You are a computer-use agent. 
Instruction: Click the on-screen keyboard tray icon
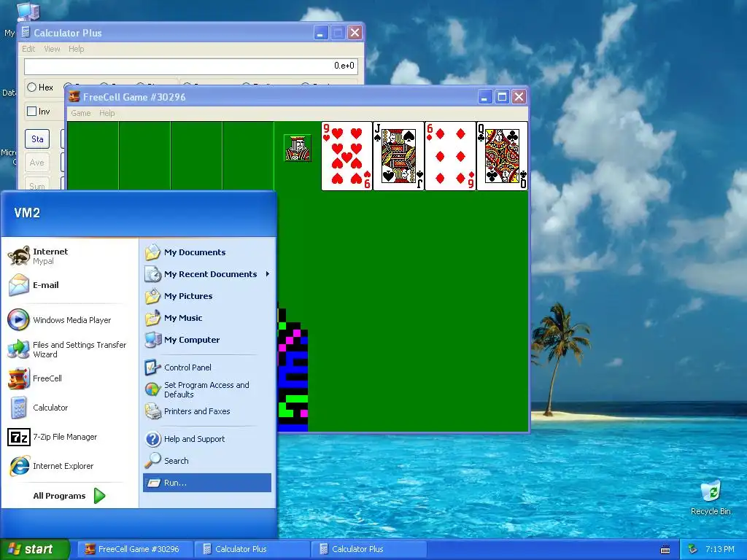pyautogui.click(x=665, y=550)
